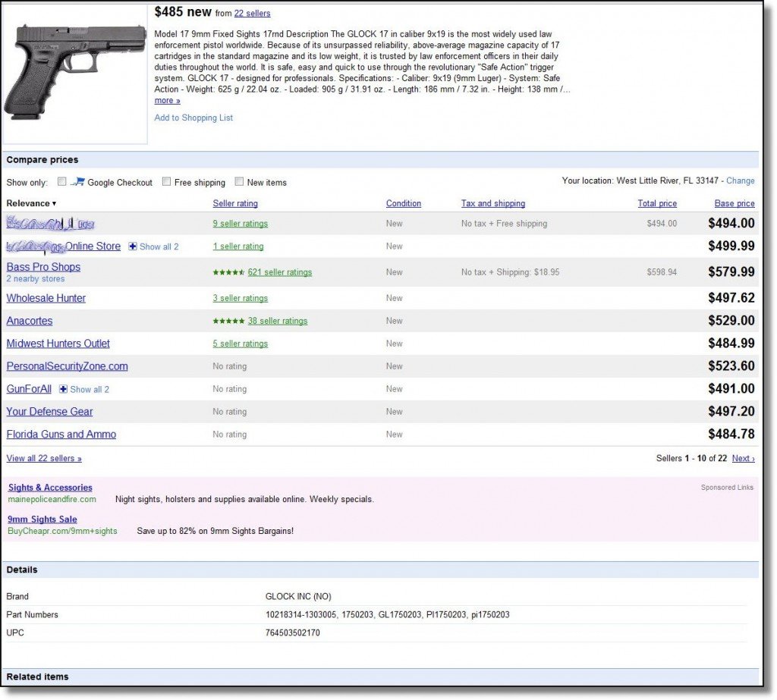Go to the Next page of sellers

(742, 458)
